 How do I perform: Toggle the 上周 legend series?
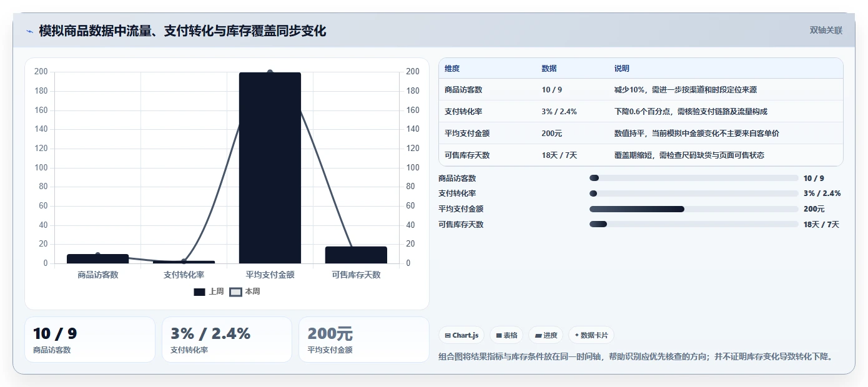click(x=209, y=291)
